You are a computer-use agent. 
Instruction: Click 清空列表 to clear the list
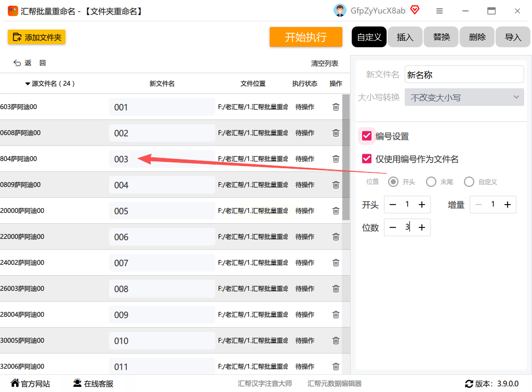click(x=324, y=63)
